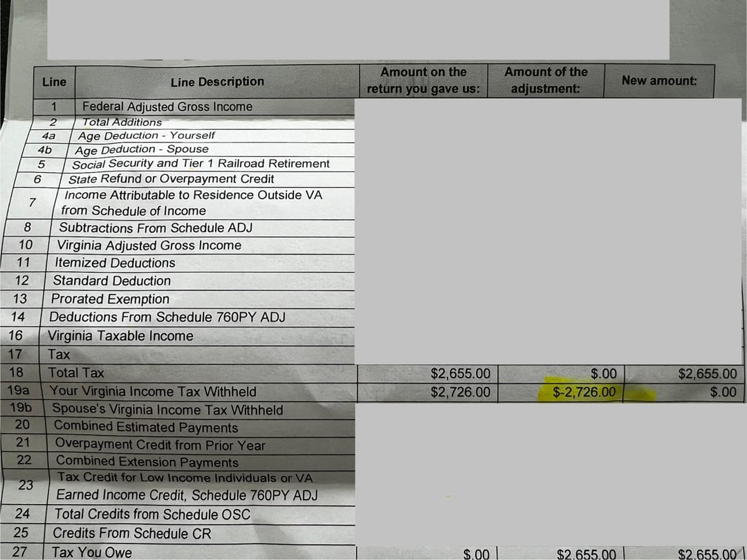Select the "Federal Adjusted Gross Income" line
This screenshot has height=560, width=747.
point(167,106)
